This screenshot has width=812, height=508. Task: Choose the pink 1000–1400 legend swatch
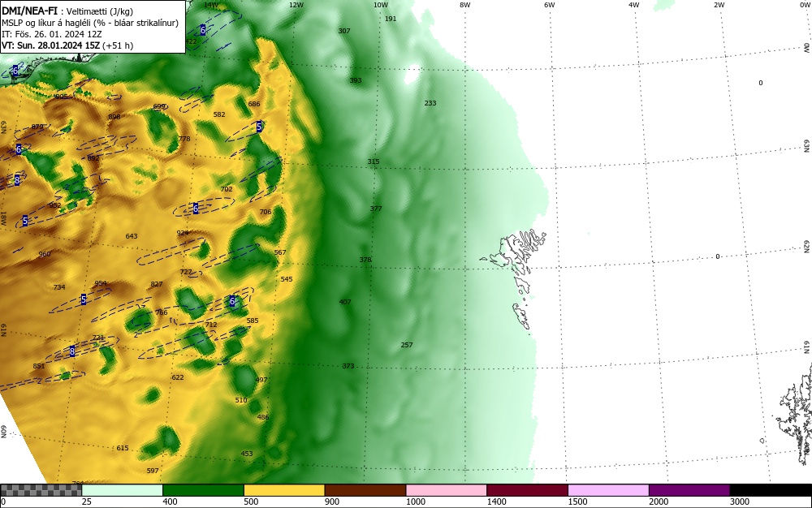[x=447, y=490]
